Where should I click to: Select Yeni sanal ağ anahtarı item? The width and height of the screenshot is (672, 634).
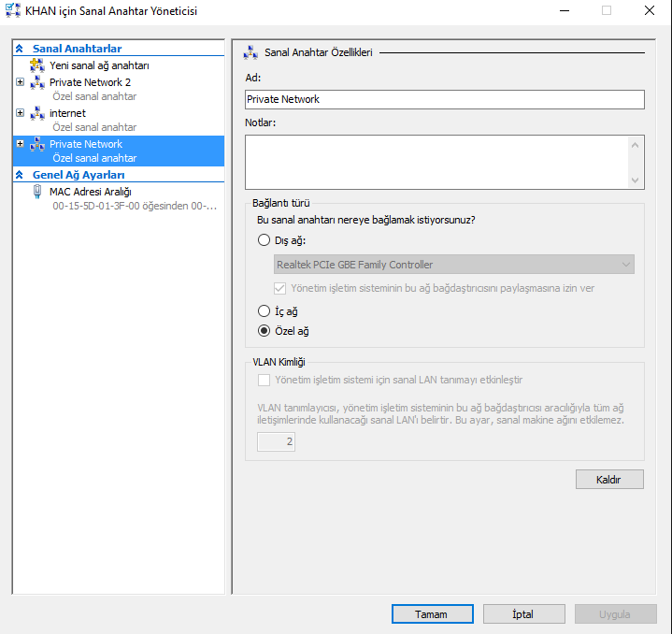tap(99, 65)
